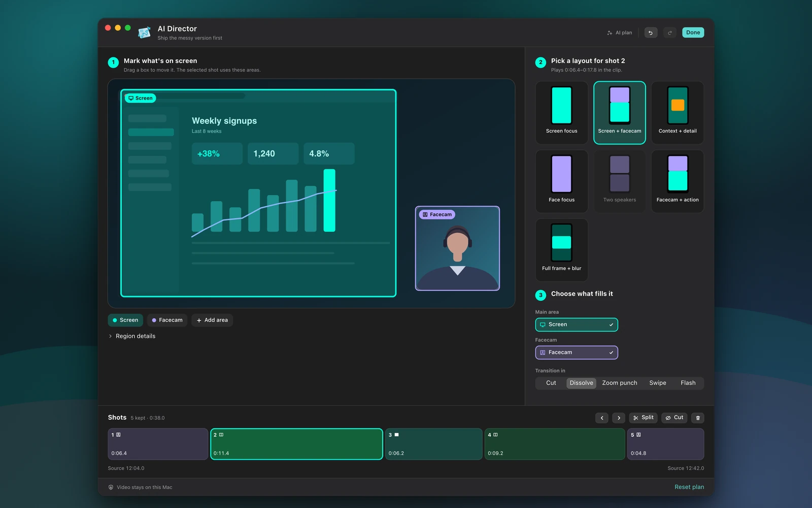Click the Screen region label tag
This screenshot has height=508, width=812.
141,98
